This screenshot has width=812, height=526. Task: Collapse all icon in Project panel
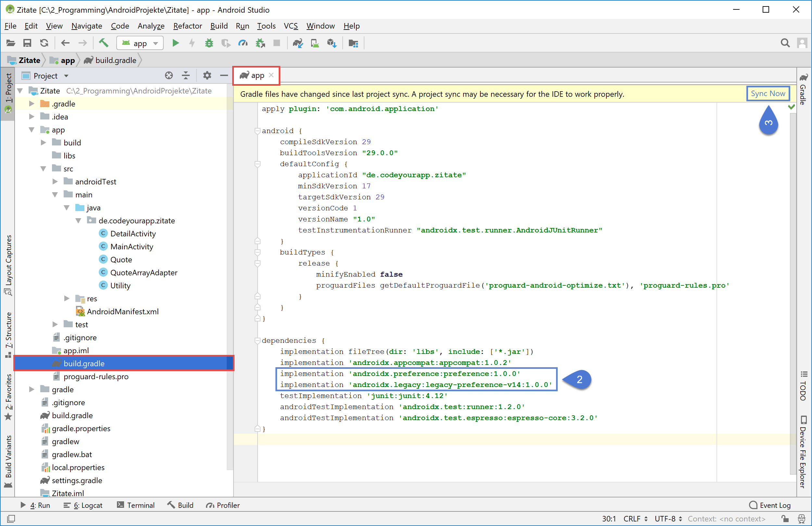[x=186, y=76]
